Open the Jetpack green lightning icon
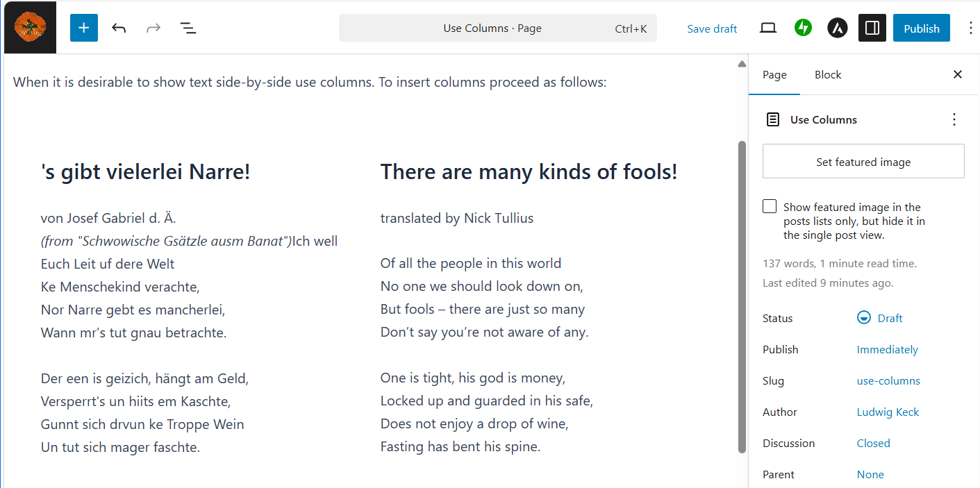The height and width of the screenshot is (488, 980). coord(804,28)
